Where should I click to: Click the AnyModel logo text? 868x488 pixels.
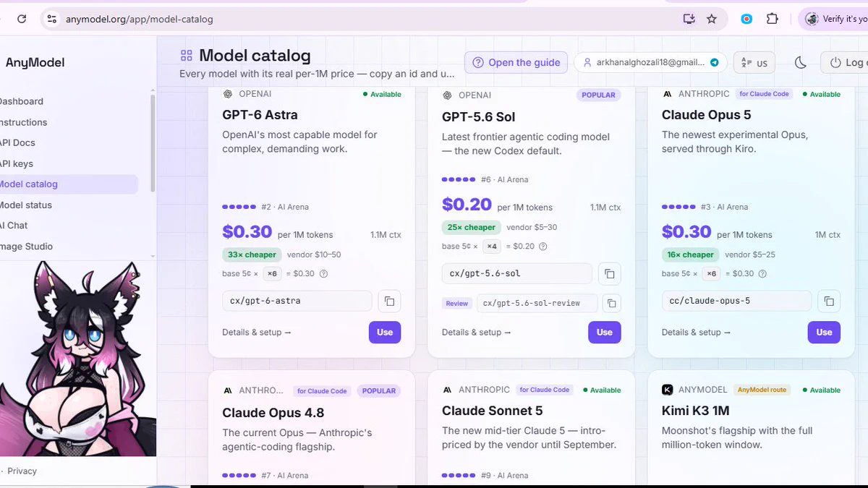click(x=35, y=63)
